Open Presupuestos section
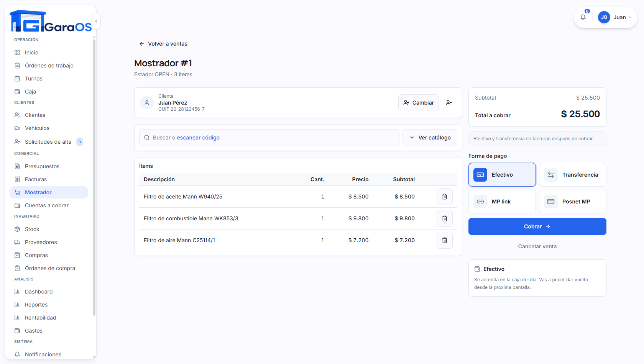Image resolution: width=644 pixels, height=364 pixels. point(49,166)
